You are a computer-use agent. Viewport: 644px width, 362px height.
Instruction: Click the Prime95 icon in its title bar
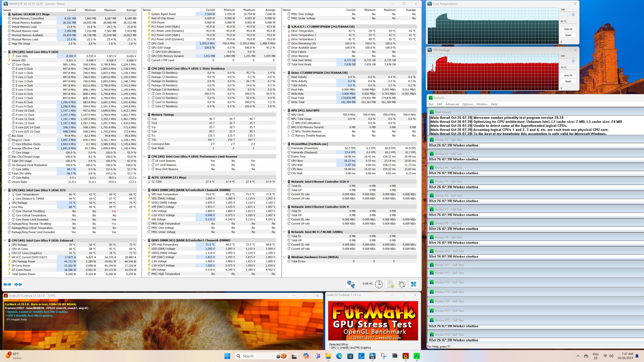pyautogui.click(x=431, y=98)
